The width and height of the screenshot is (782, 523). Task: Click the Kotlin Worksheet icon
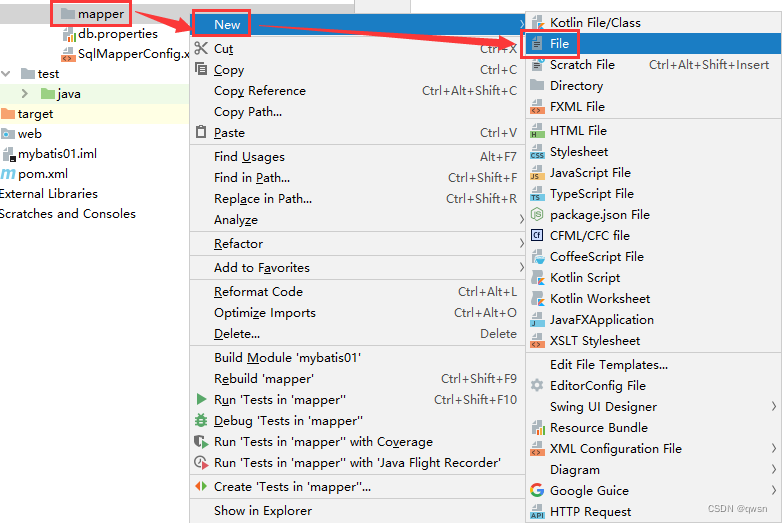[x=537, y=299]
